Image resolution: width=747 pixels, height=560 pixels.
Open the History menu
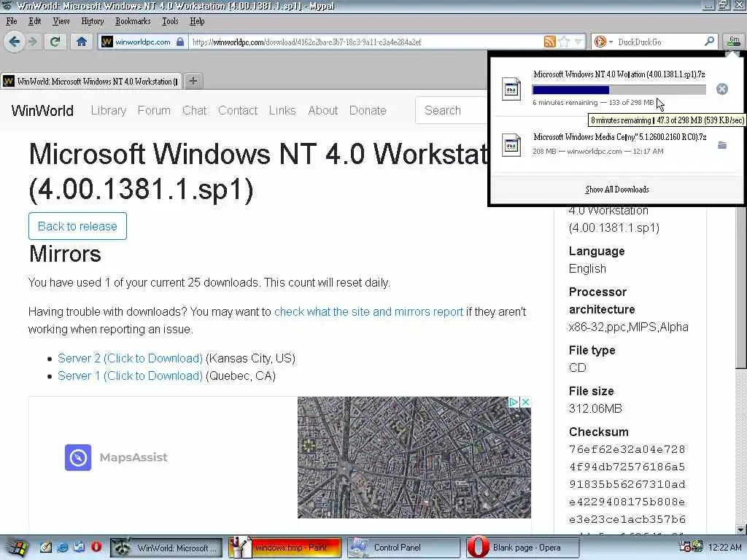pyautogui.click(x=93, y=21)
